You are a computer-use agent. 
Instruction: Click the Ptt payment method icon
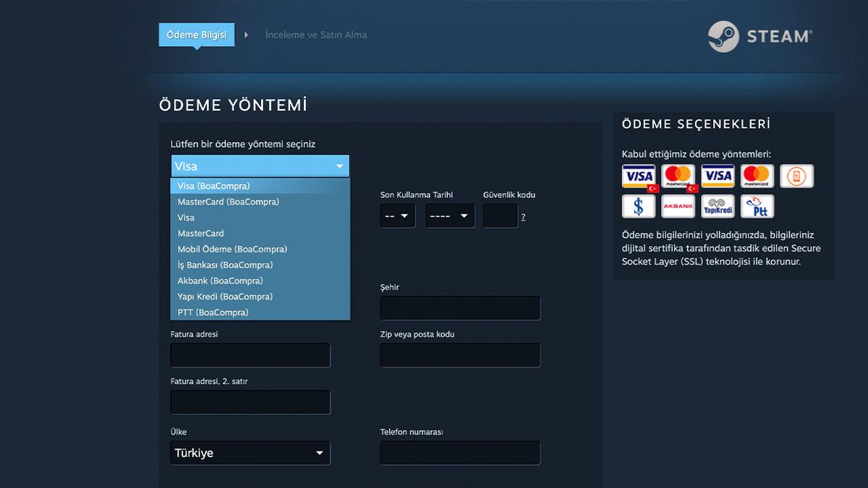pyautogui.click(x=757, y=206)
